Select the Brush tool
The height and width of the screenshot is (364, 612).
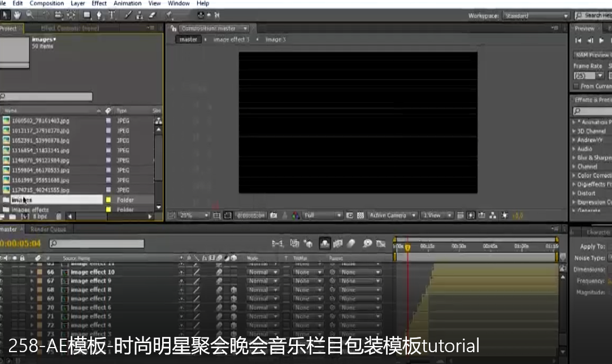point(128,15)
